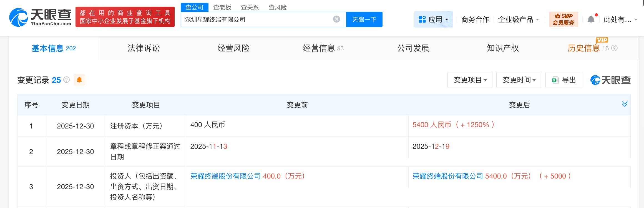Expand table with double chevron icon

(x=625, y=104)
